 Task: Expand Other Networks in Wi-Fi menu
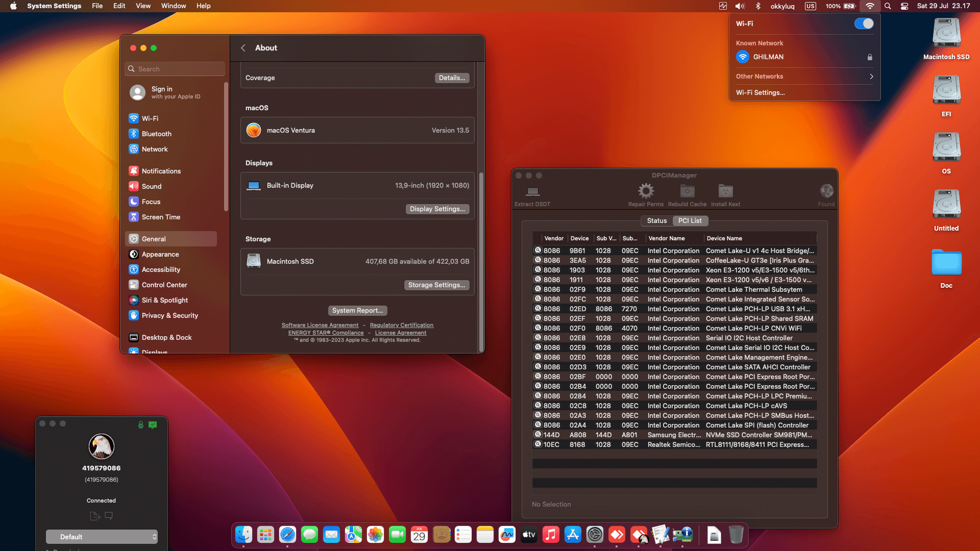[804, 77]
